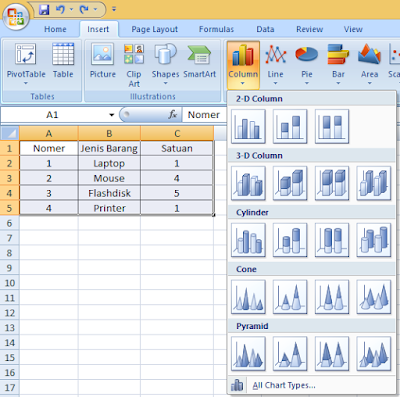Go to the Formulas tab

(216, 29)
